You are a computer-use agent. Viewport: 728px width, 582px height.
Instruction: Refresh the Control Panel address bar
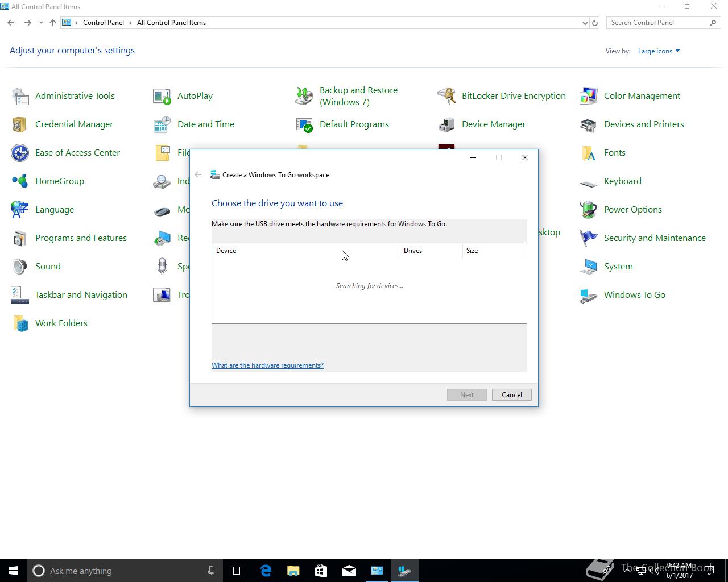tap(595, 23)
